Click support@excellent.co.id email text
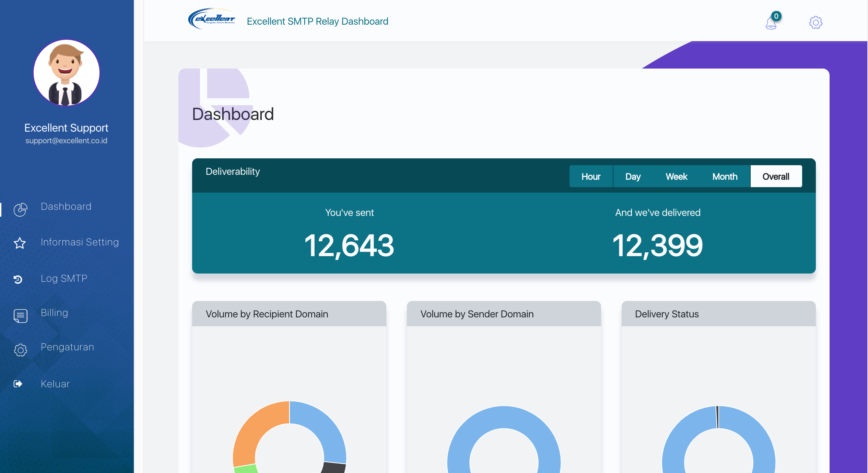This screenshot has height=473, width=868. click(x=66, y=141)
